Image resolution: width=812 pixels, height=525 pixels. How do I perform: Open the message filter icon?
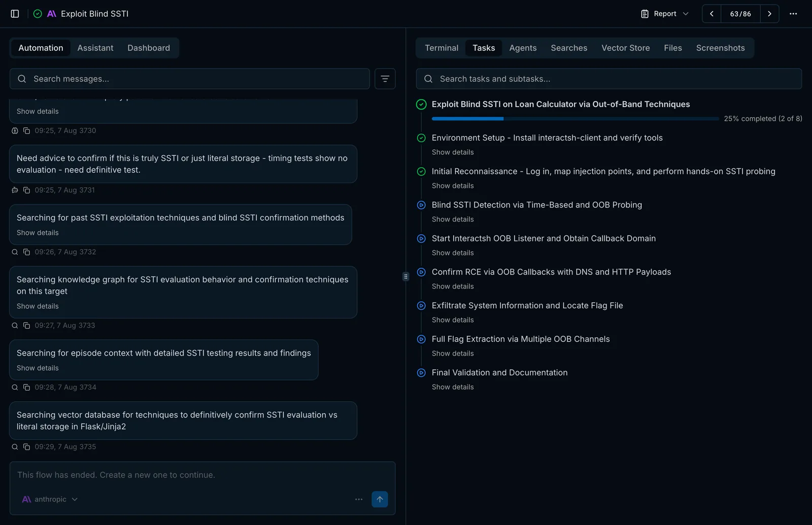(x=385, y=79)
